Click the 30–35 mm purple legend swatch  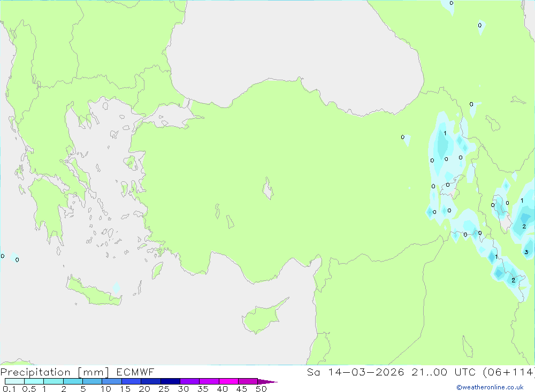[x=190, y=381]
